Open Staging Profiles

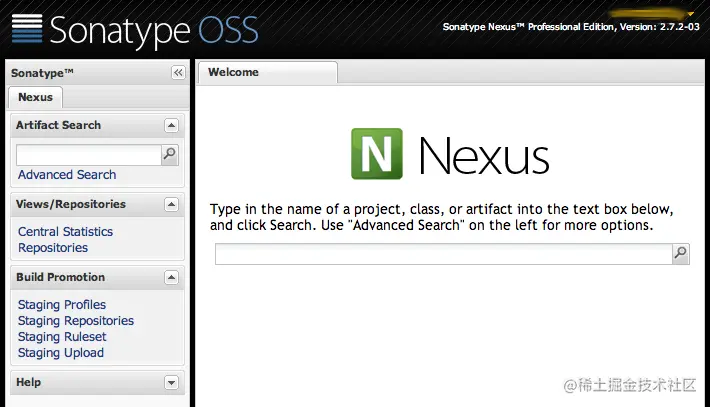62,305
